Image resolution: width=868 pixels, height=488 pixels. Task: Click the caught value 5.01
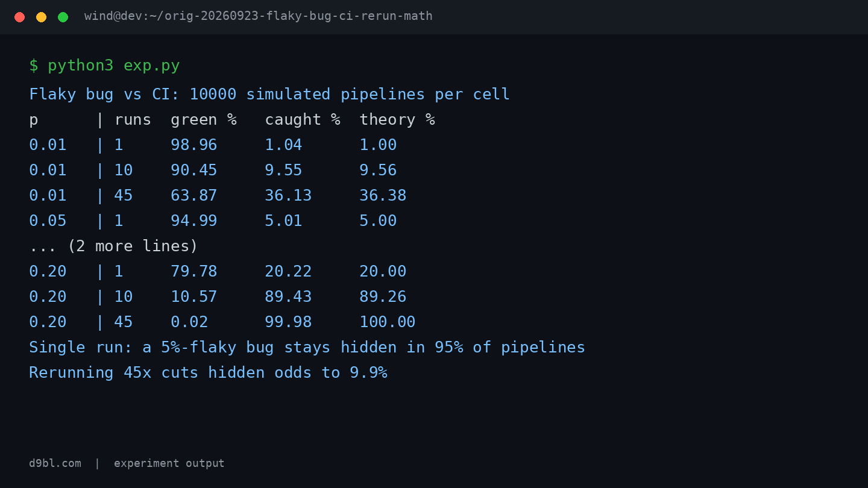click(284, 221)
